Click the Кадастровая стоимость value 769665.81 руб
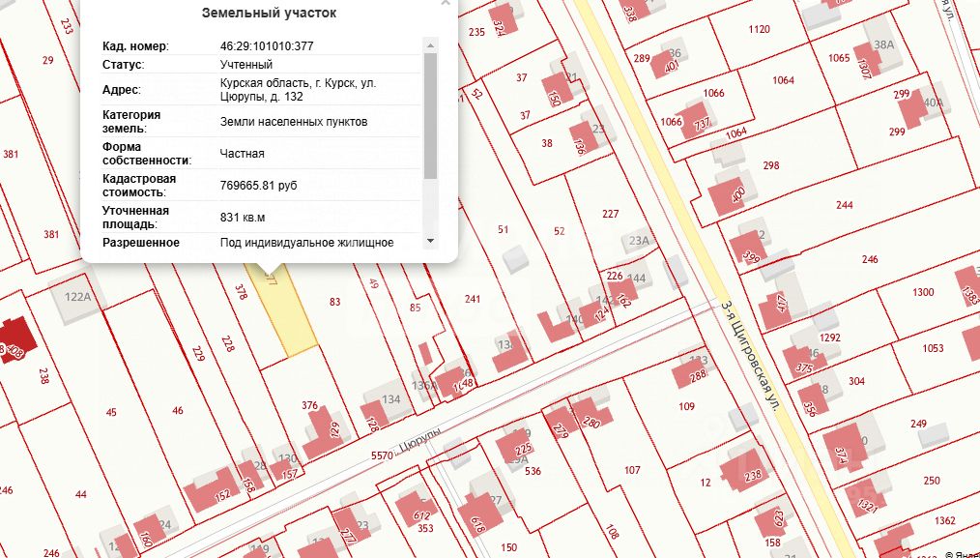Image resolution: width=980 pixels, height=558 pixels. pyautogui.click(x=259, y=185)
